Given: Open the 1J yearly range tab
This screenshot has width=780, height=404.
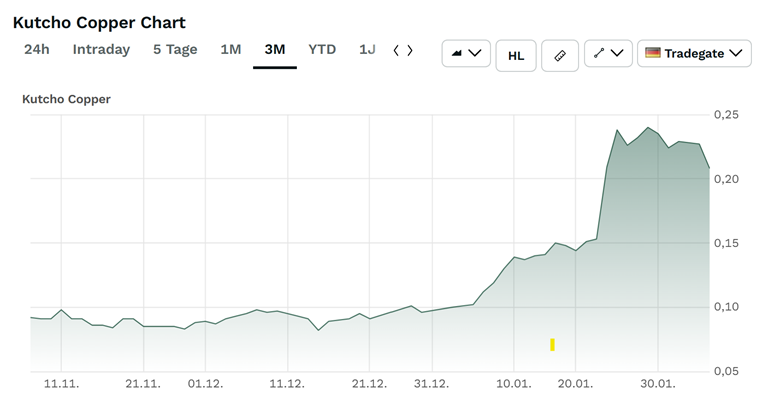Looking at the screenshot, I should click(367, 49).
